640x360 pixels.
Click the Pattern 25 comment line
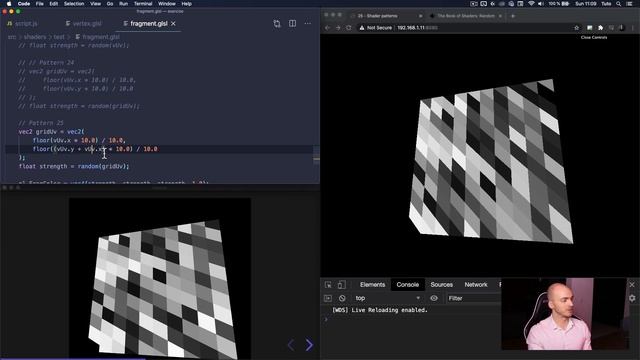click(x=41, y=123)
